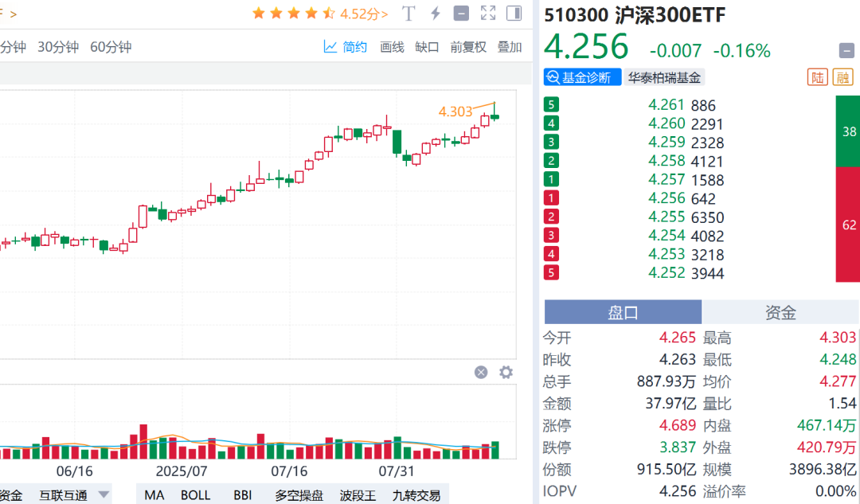
Task: Click the 陆 market badge icon
Action: point(817,77)
